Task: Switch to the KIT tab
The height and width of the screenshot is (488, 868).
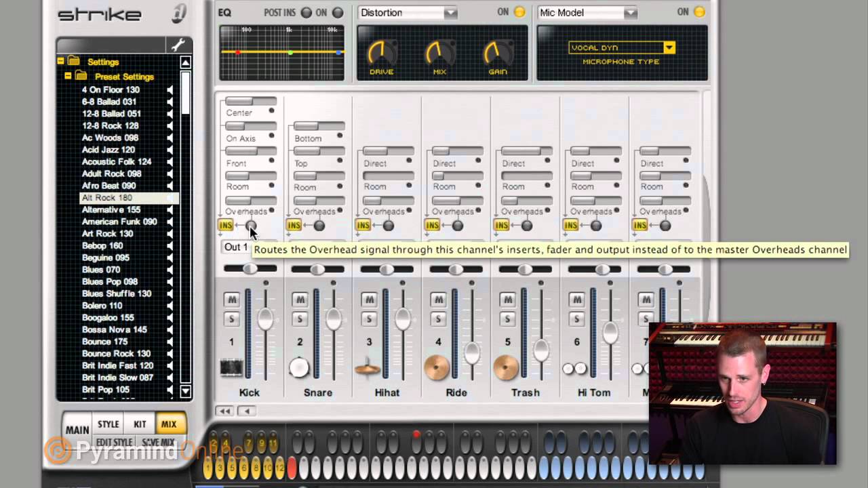Action: [140, 424]
